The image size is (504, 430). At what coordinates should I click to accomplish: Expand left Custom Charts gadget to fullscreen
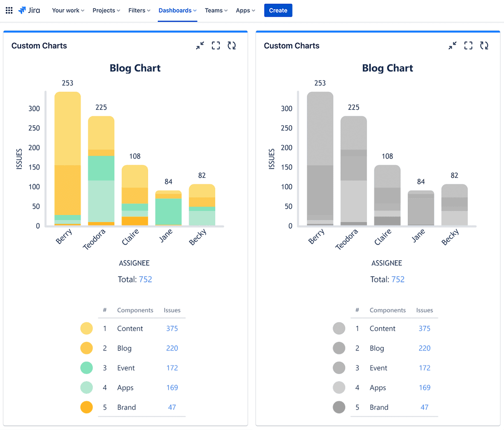[216, 46]
